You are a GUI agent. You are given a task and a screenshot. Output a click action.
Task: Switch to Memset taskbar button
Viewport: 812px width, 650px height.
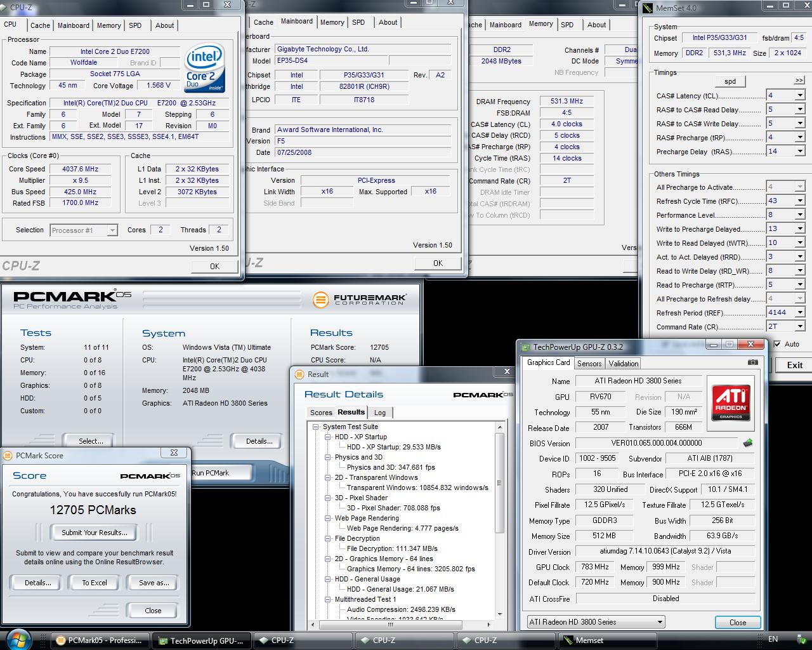[x=607, y=640]
